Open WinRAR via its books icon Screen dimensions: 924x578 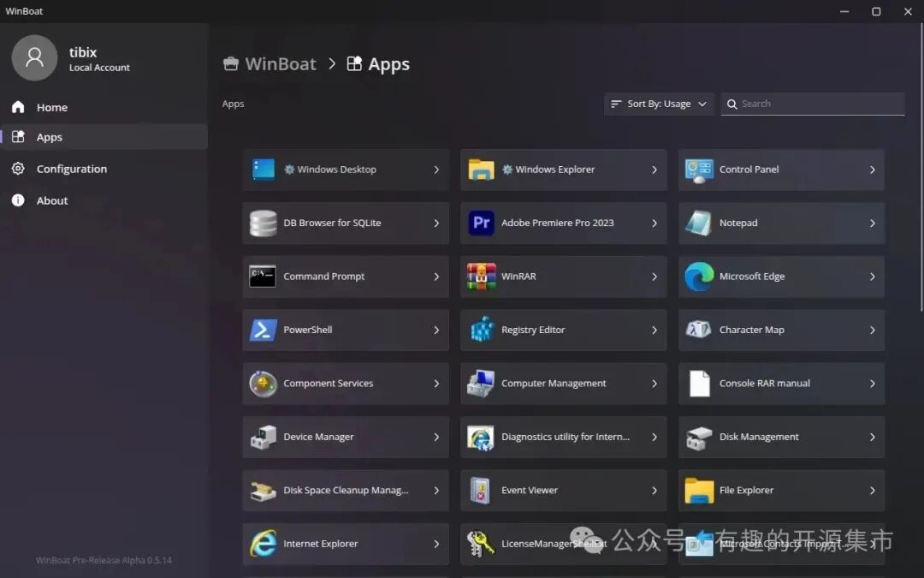pyautogui.click(x=481, y=277)
